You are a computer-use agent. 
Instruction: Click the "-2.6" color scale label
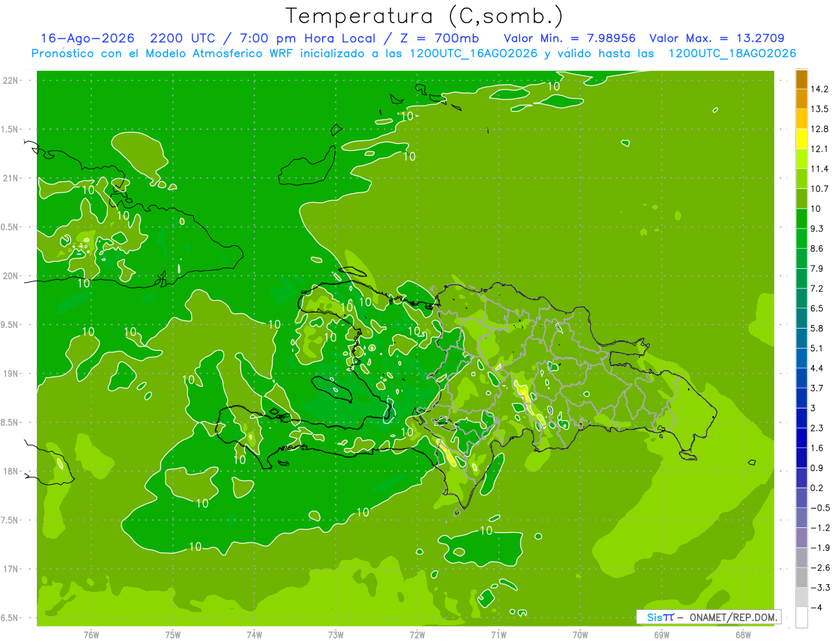coord(821,568)
